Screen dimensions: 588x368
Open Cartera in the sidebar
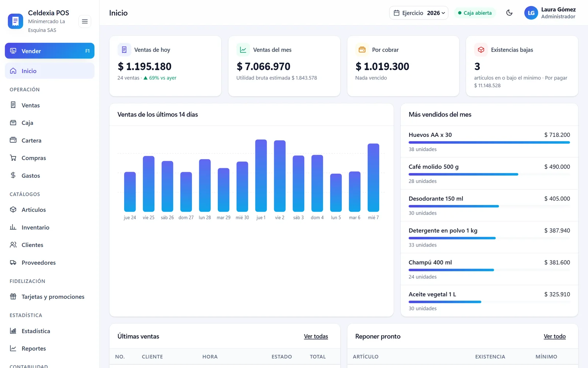pos(50,140)
